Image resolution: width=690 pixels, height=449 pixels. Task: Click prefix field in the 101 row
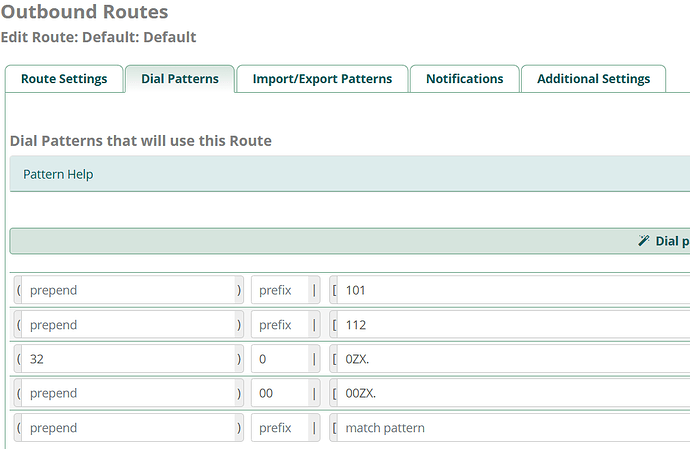(x=284, y=290)
